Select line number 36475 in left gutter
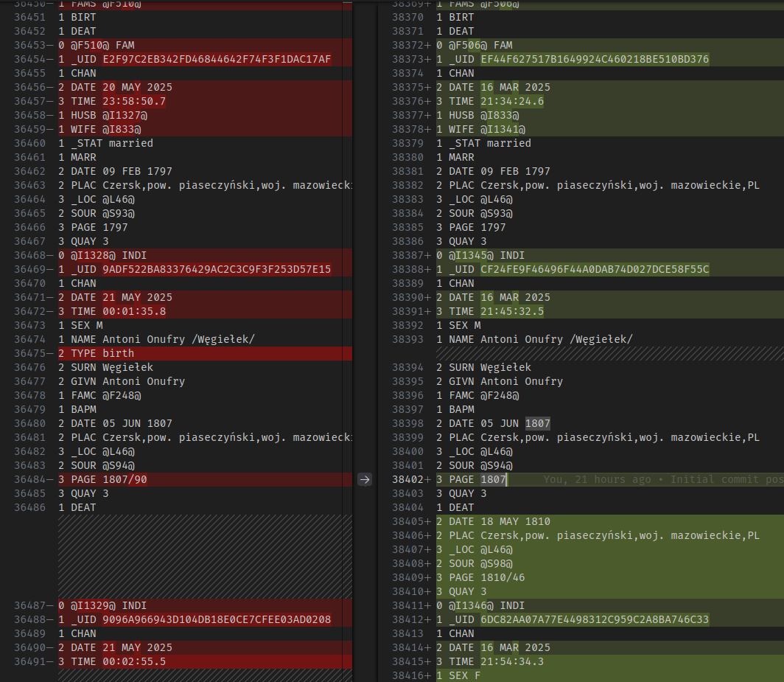The height and width of the screenshot is (682, 784). coord(34,353)
